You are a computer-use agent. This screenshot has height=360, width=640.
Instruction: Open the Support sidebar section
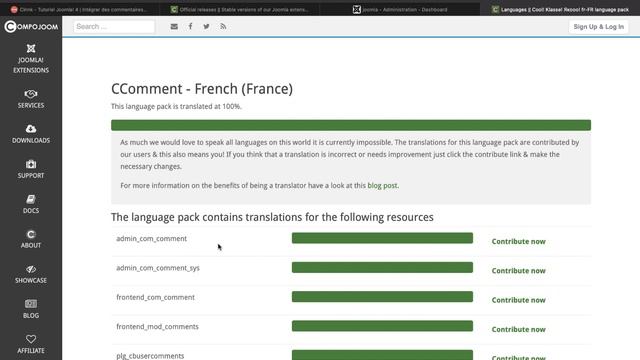(31, 169)
